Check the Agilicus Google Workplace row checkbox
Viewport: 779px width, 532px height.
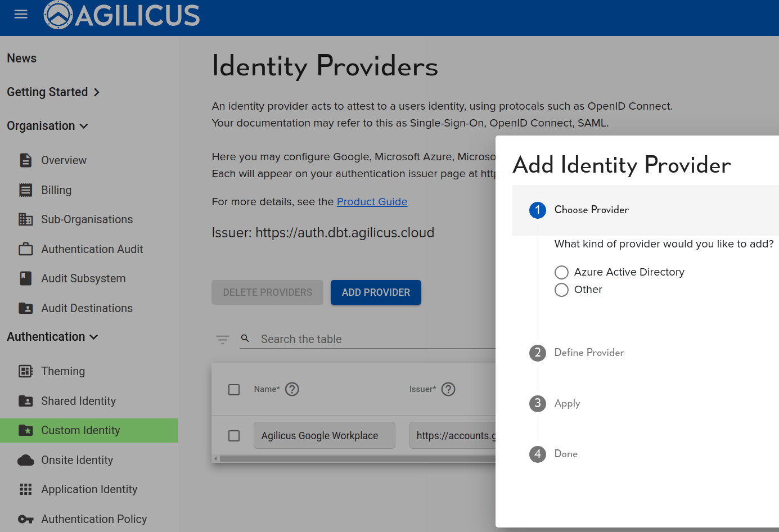pos(234,436)
